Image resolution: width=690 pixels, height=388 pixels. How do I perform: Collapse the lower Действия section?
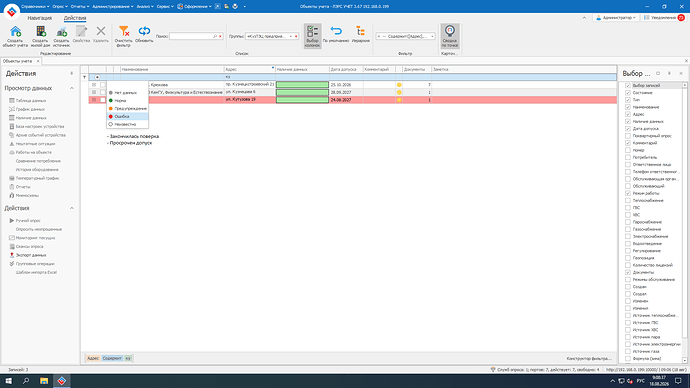point(72,209)
